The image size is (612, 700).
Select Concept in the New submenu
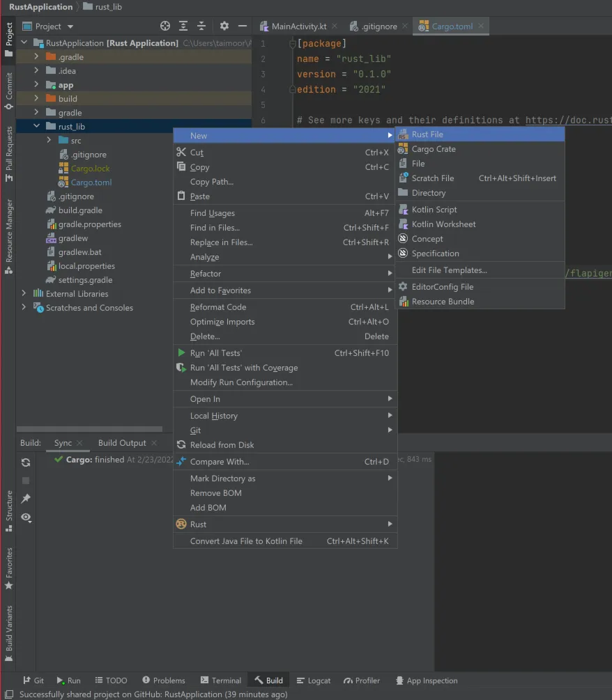[x=480, y=239]
